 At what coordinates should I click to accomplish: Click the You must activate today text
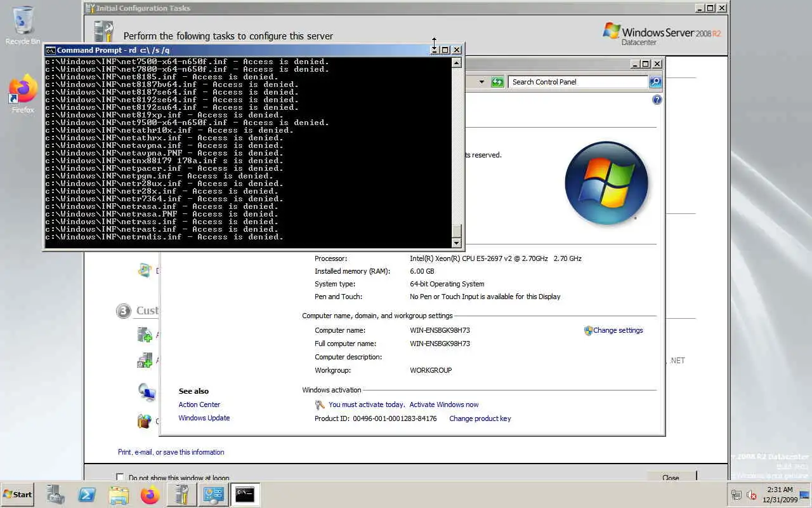coord(367,404)
